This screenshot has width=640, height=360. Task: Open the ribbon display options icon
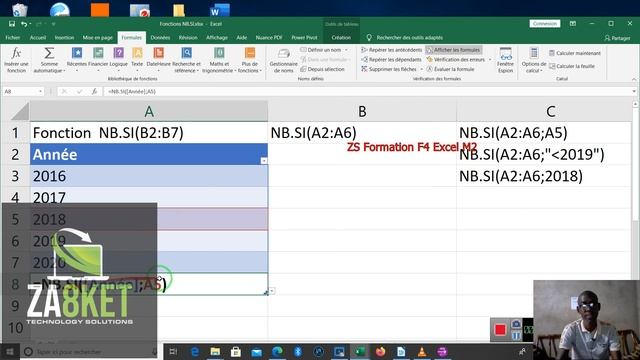573,24
